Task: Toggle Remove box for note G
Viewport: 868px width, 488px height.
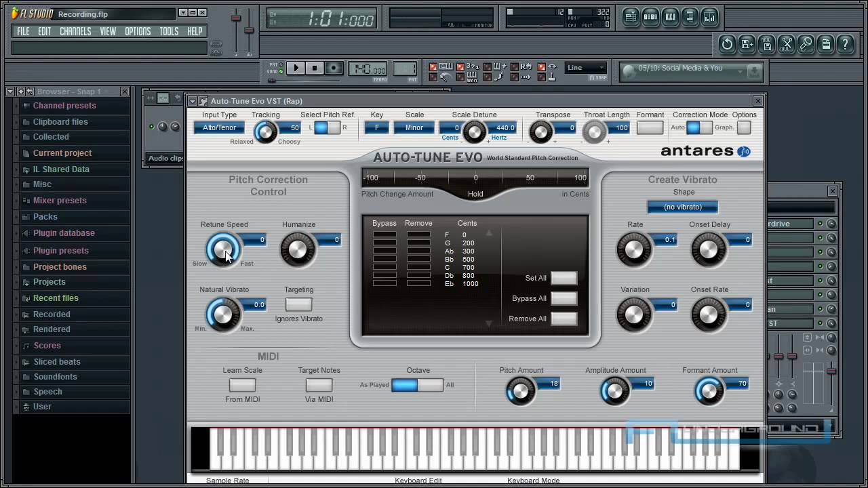Action: click(418, 243)
